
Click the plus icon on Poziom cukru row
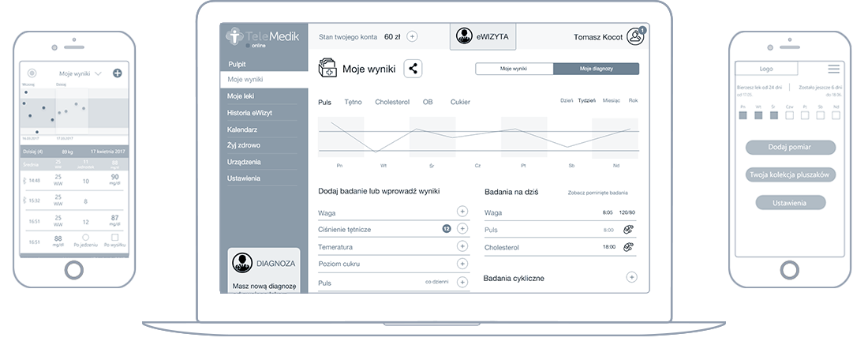462,264
